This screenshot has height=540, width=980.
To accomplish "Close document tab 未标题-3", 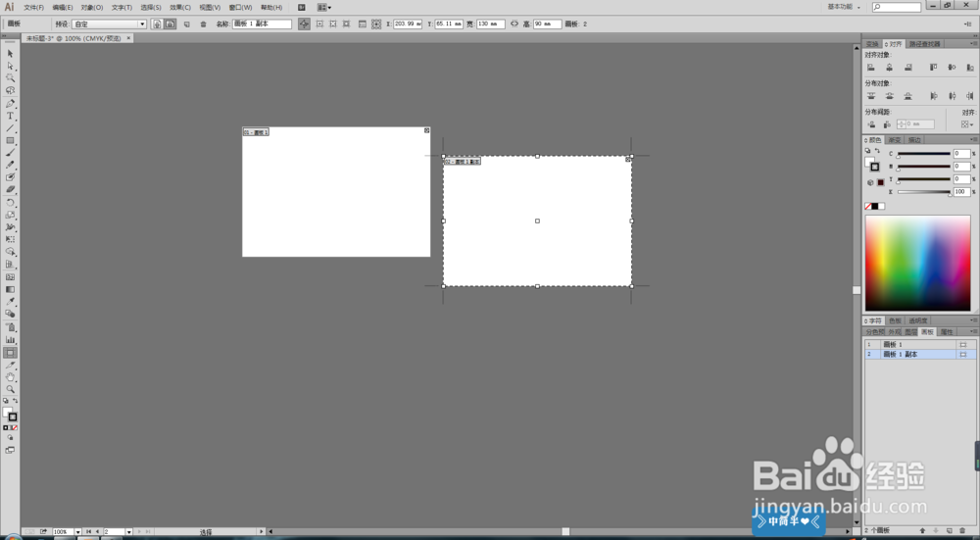I will 128,38.
